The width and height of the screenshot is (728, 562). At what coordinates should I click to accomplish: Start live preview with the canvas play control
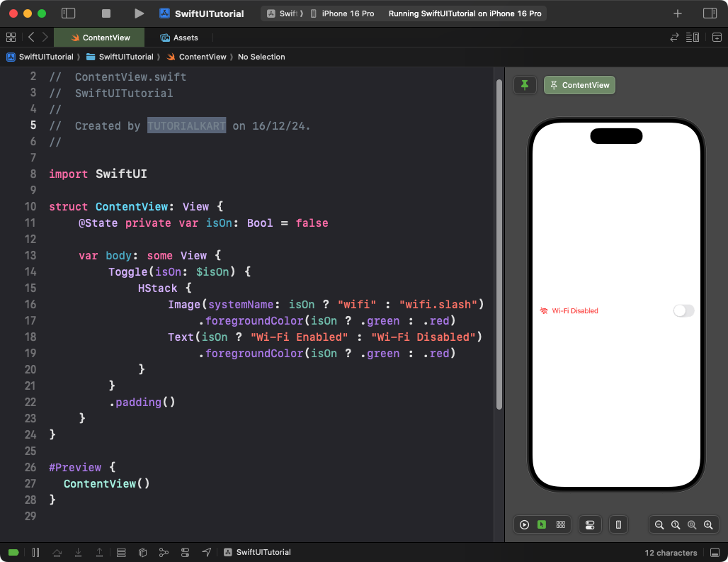(525, 524)
